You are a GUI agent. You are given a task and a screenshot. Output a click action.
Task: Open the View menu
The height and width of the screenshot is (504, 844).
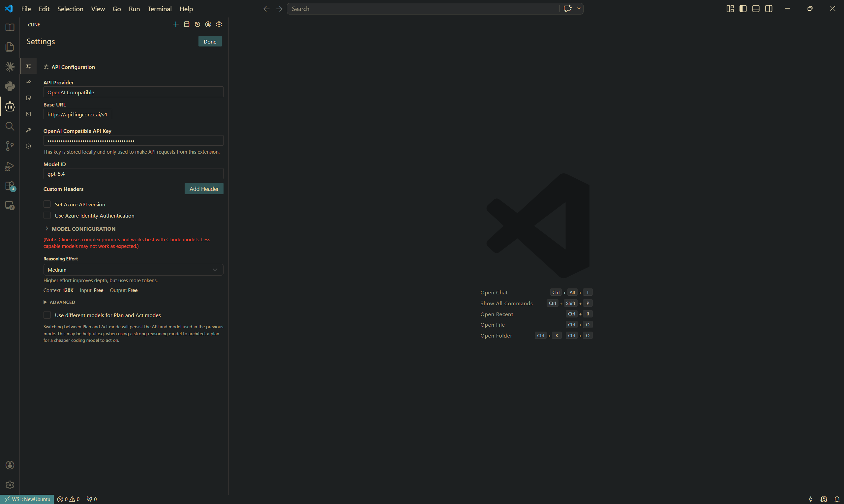pyautogui.click(x=98, y=9)
